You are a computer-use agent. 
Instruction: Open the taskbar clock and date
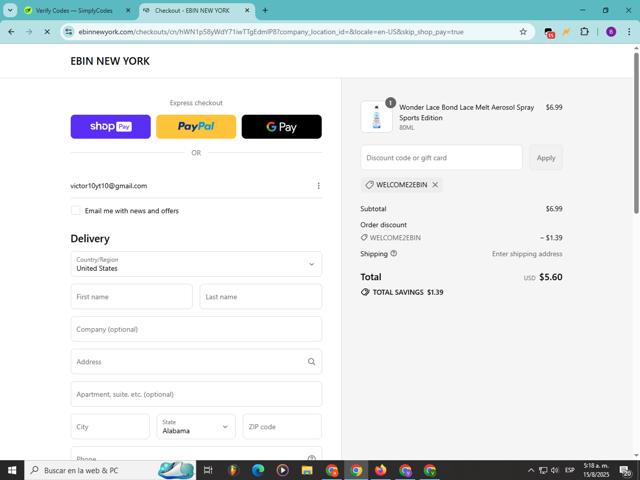(x=596, y=470)
